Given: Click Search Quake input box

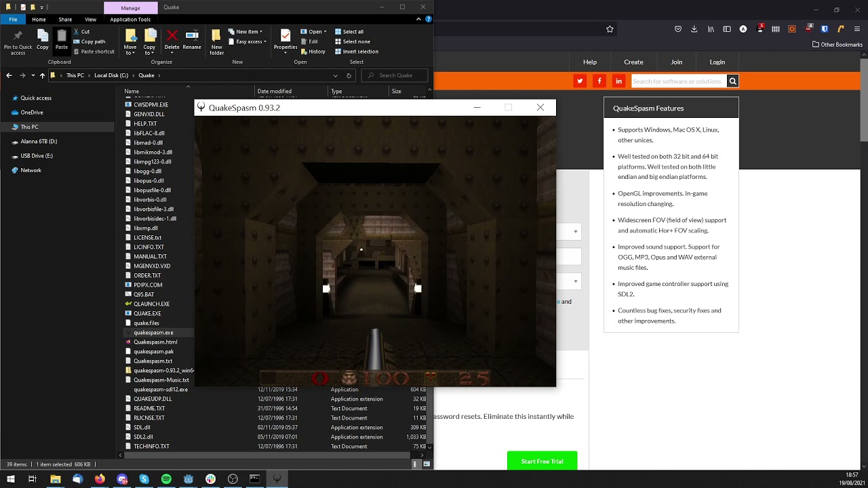Looking at the screenshot, I should coord(395,75).
